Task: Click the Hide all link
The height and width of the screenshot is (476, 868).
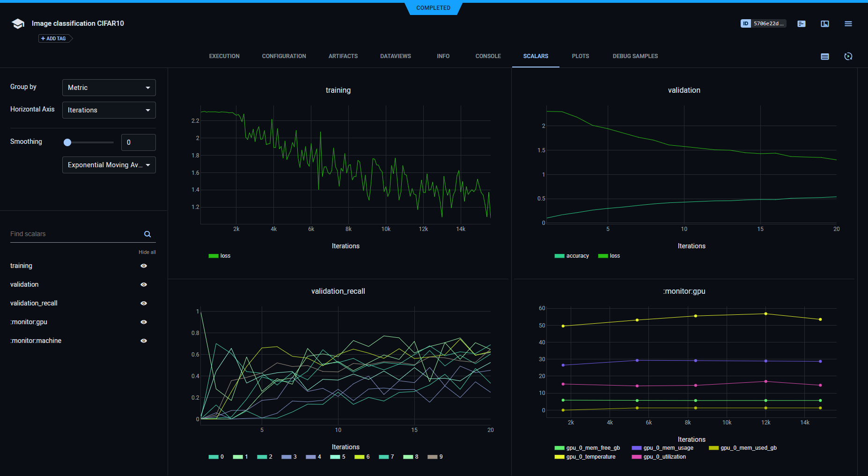Action: pyautogui.click(x=147, y=252)
